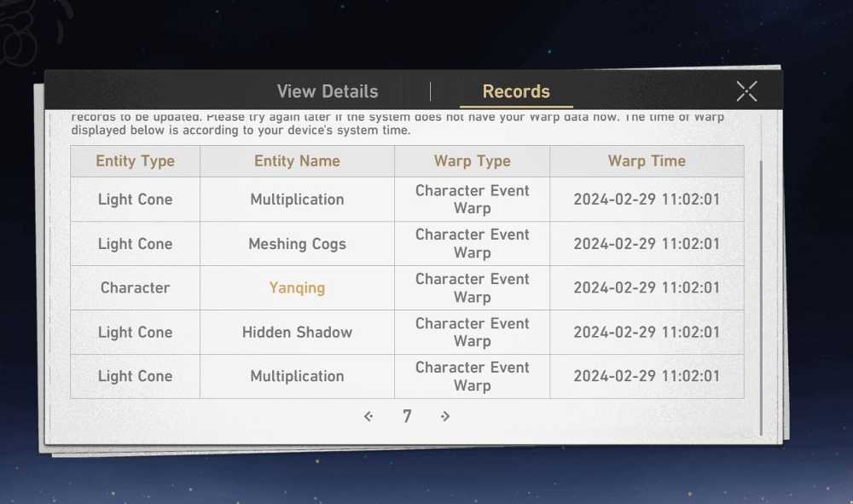Close the warp records dialog

(x=746, y=91)
